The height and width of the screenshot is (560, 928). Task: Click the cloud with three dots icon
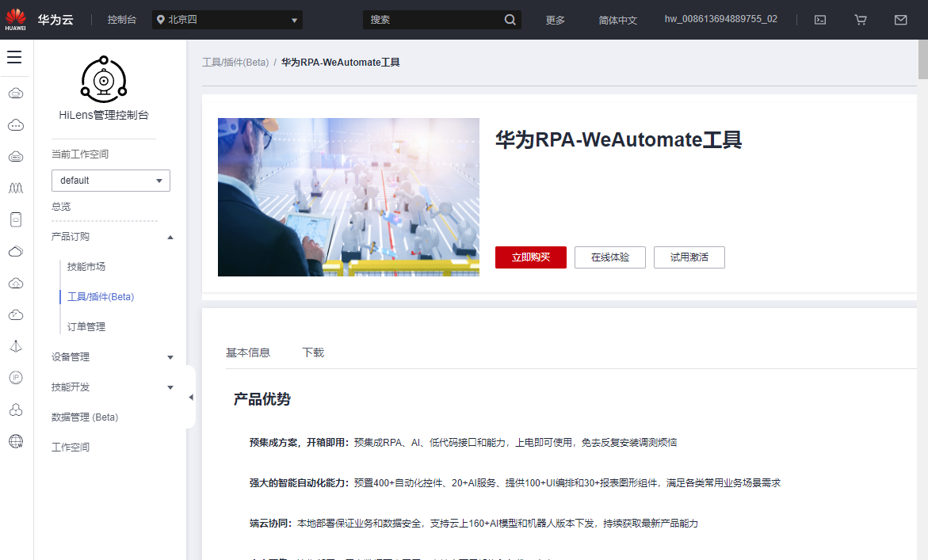[x=16, y=125]
